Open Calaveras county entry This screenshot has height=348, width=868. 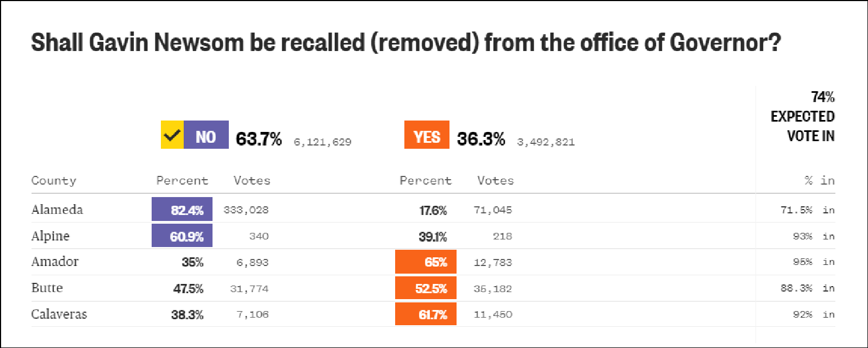(x=59, y=314)
